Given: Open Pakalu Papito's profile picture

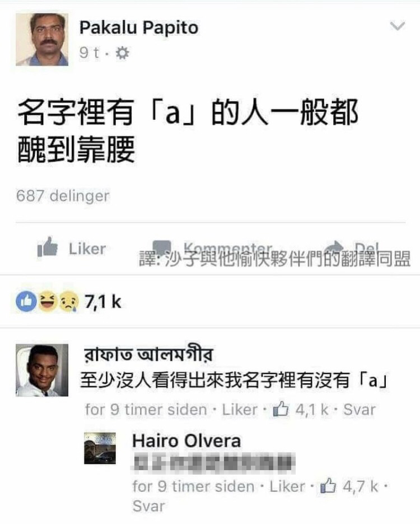Looking at the screenshot, I should point(42,40).
